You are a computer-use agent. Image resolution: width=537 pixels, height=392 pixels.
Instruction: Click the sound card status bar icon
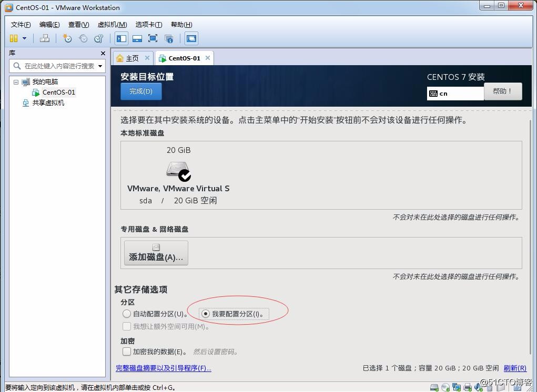479,388
